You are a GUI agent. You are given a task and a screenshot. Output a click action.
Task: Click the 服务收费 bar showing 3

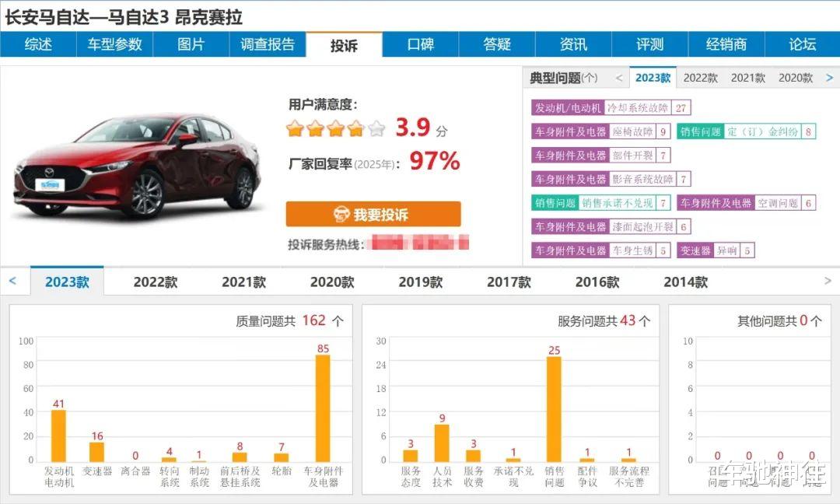473,456
